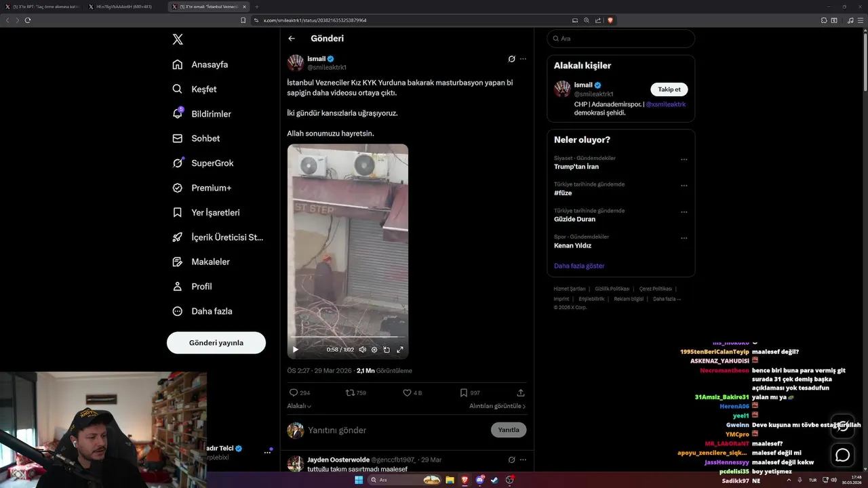Switch to the HEo7BgVbAAAio6H browser tab
This screenshot has width=868, height=488.
[123, 7]
